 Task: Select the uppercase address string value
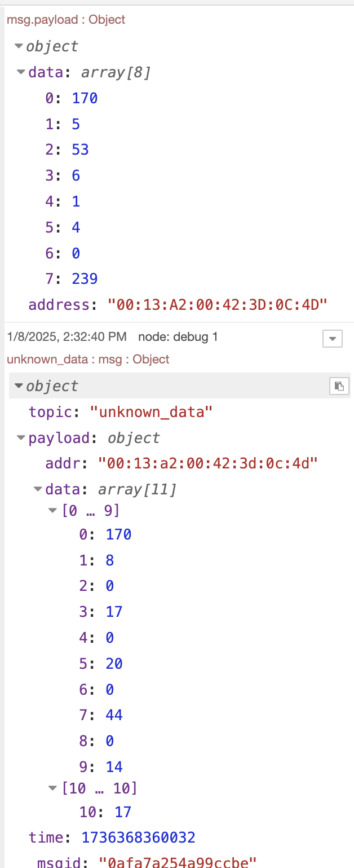click(217, 305)
